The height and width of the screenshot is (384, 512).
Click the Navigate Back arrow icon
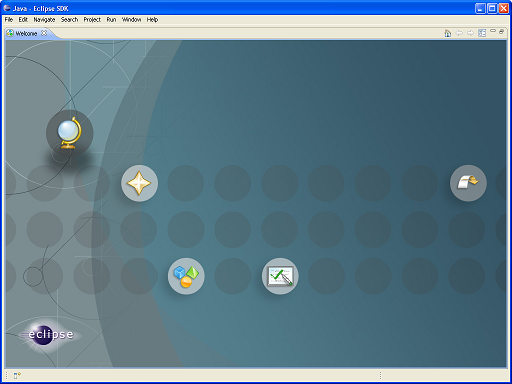tap(459, 33)
